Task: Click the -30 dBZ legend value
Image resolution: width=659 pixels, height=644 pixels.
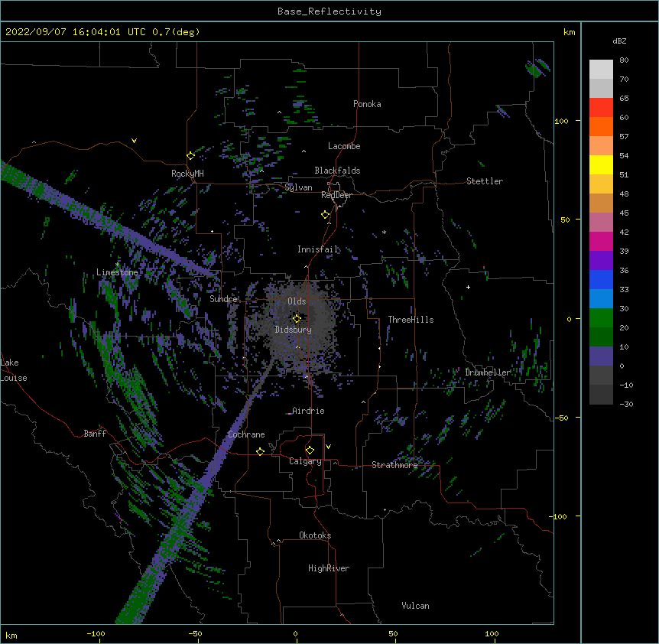Action: point(626,404)
